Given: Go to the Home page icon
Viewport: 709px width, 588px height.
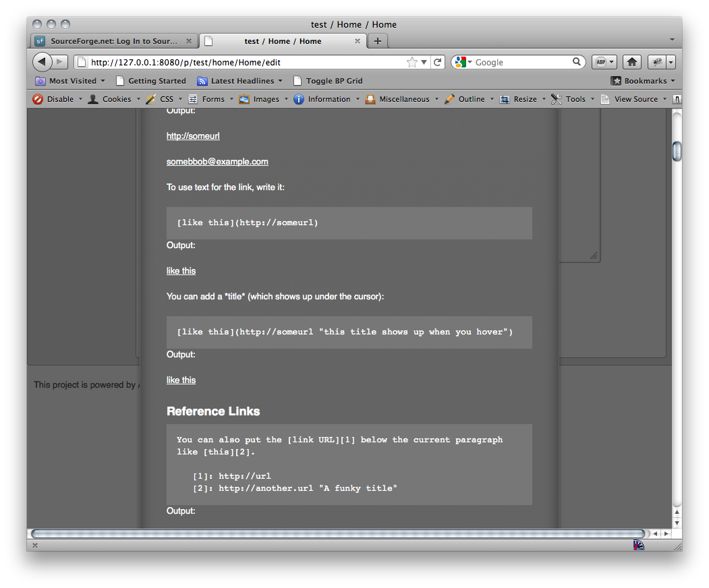Looking at the screenshot, I should click(x=631, y=62).
